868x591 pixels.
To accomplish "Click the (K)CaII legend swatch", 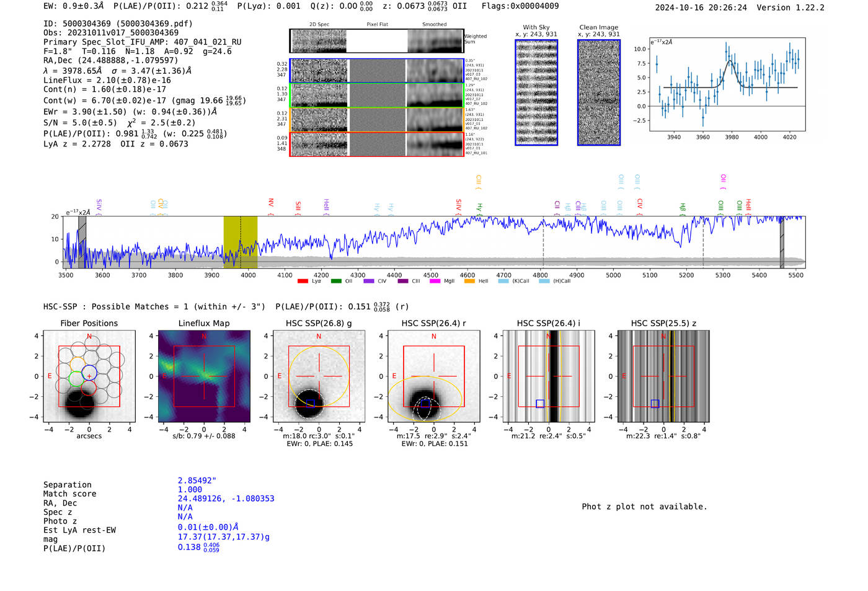I will click(503, 281).
